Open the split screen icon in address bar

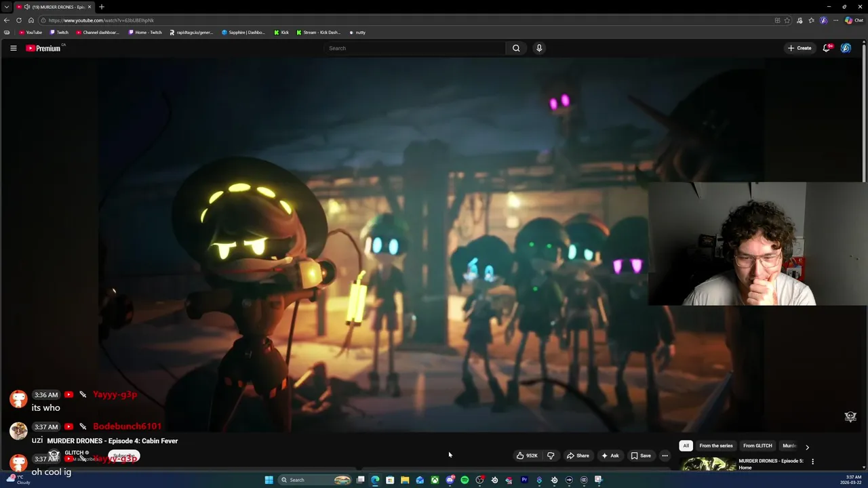[x=777, y=20]
